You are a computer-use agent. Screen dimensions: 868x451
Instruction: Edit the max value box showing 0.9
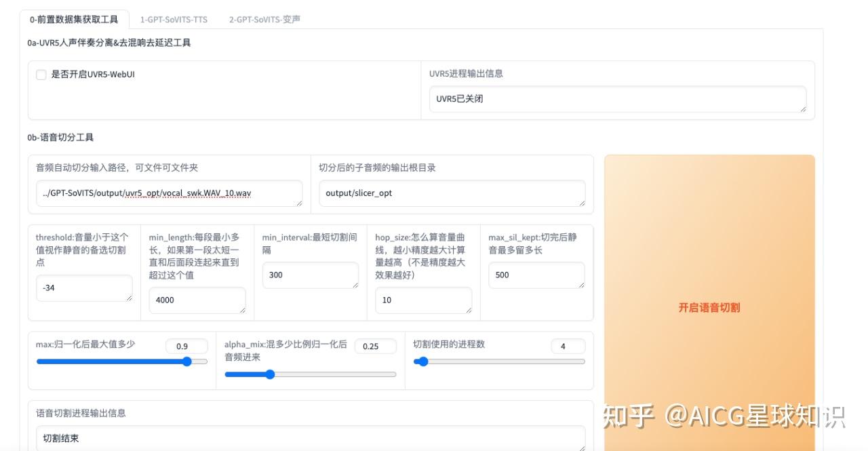tap(187, 346)
